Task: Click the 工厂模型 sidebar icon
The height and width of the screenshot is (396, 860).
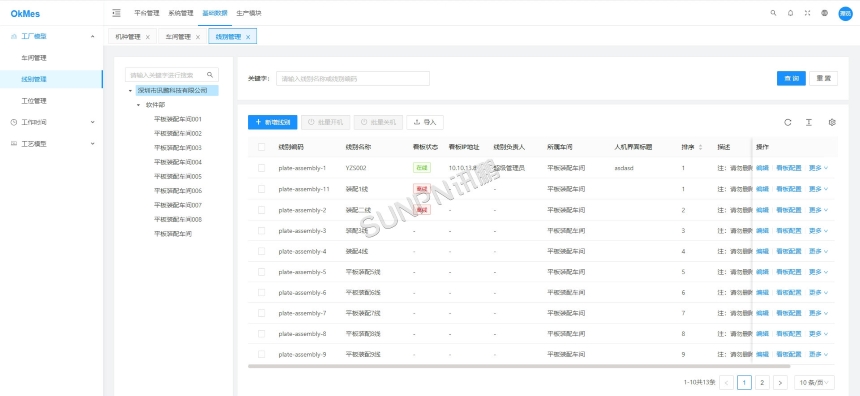Action: 14,36
